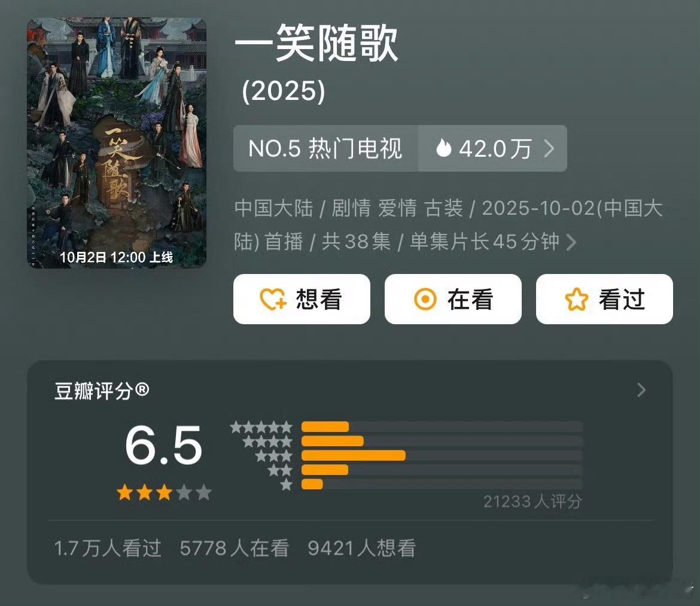Tap the gold rating stars under 6.5

click(x=164, y=493)
